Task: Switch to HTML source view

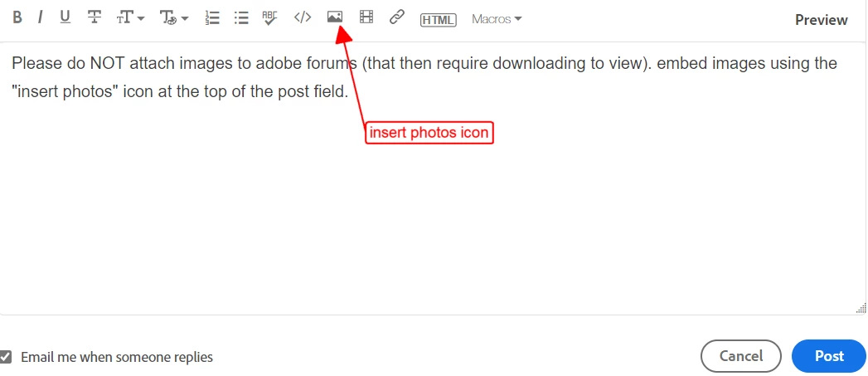Action: click(x=439, y=20)
